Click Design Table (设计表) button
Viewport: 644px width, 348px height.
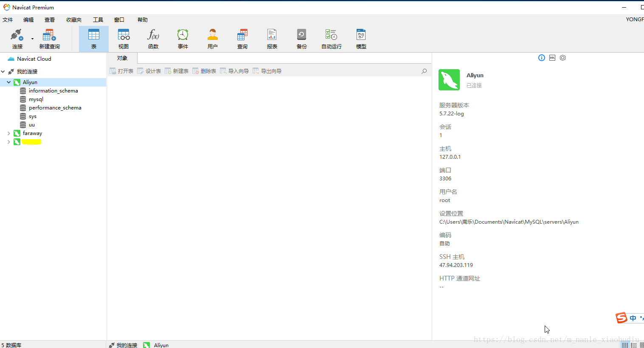point(149,71)
